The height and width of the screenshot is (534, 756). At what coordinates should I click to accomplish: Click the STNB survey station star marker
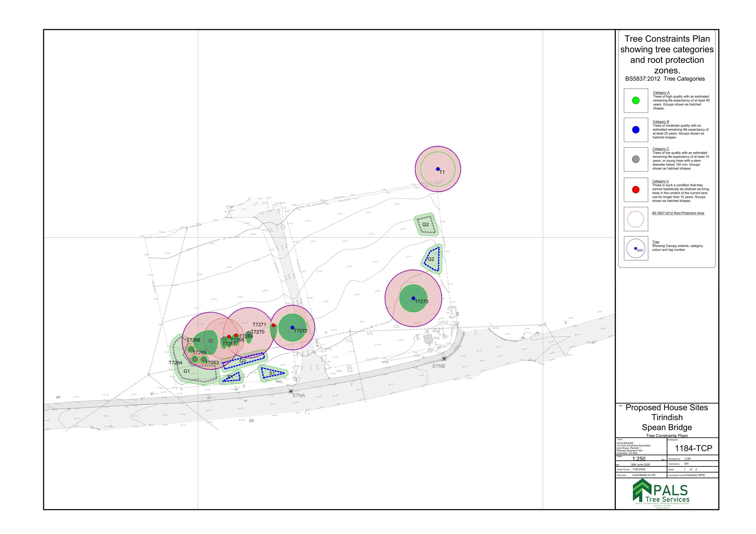444,359
